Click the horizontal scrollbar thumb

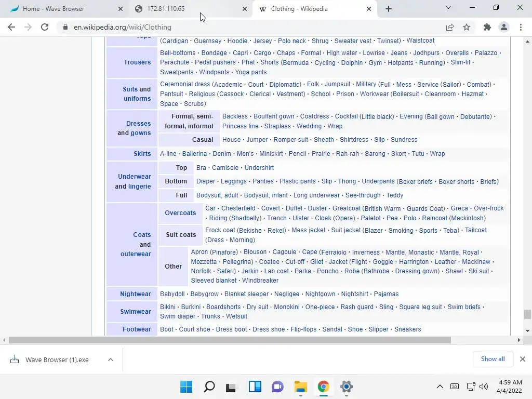click(230, 340)
